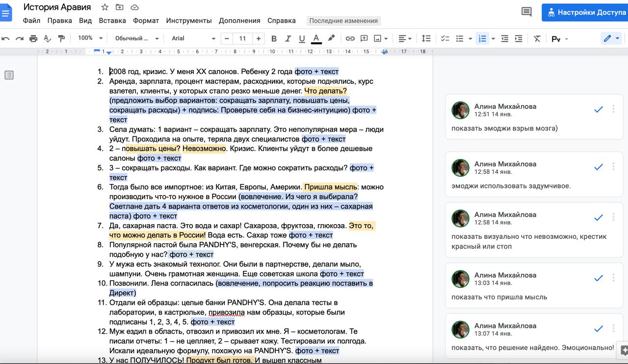Open the Инструменты menu
The image size is (628, 364).
(x=188, y=21)
